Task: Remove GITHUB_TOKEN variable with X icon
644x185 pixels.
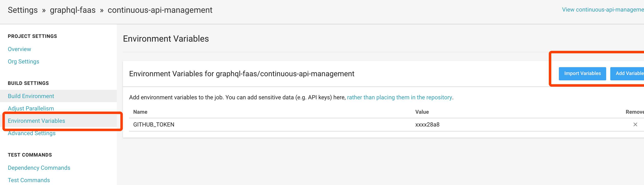Action: click(x=635, y=124)
